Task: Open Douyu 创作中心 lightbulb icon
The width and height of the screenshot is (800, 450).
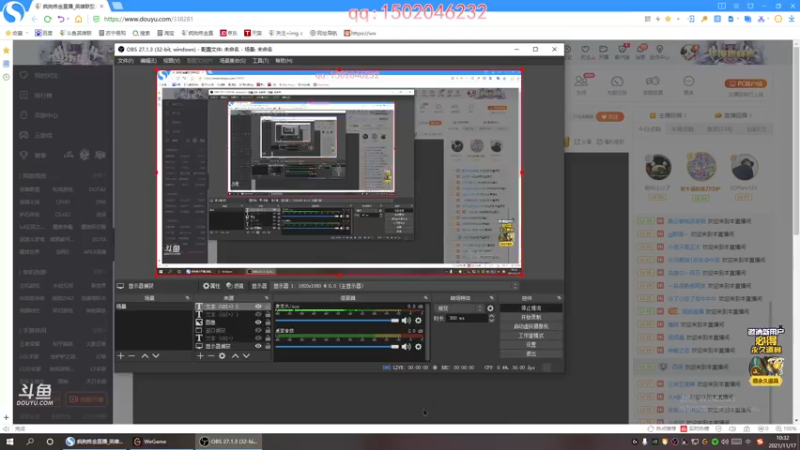Action: coord(660,50)
